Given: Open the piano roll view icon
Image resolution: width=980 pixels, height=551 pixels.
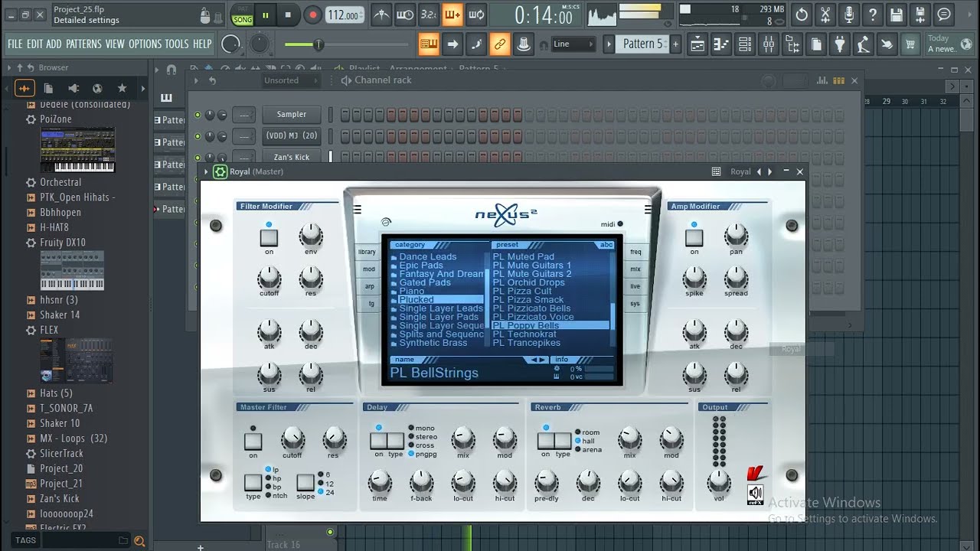Looking at the screenshot, I should (721, 44).
